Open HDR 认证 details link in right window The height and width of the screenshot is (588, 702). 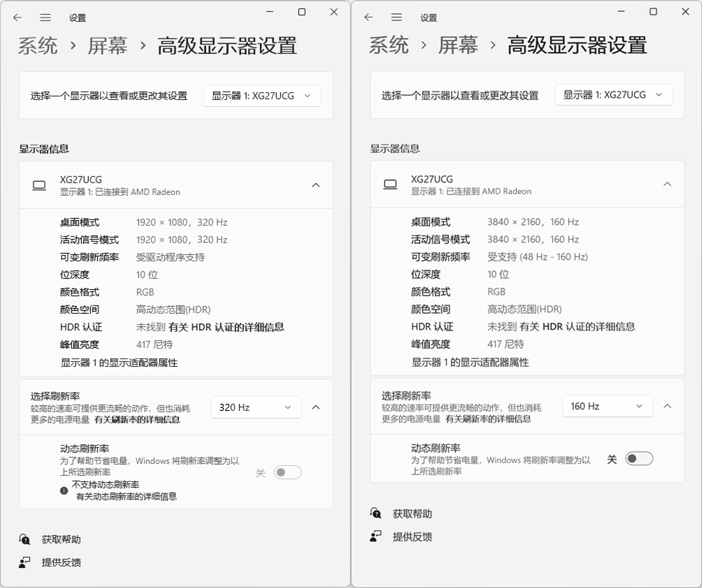[x=578, y=327]
